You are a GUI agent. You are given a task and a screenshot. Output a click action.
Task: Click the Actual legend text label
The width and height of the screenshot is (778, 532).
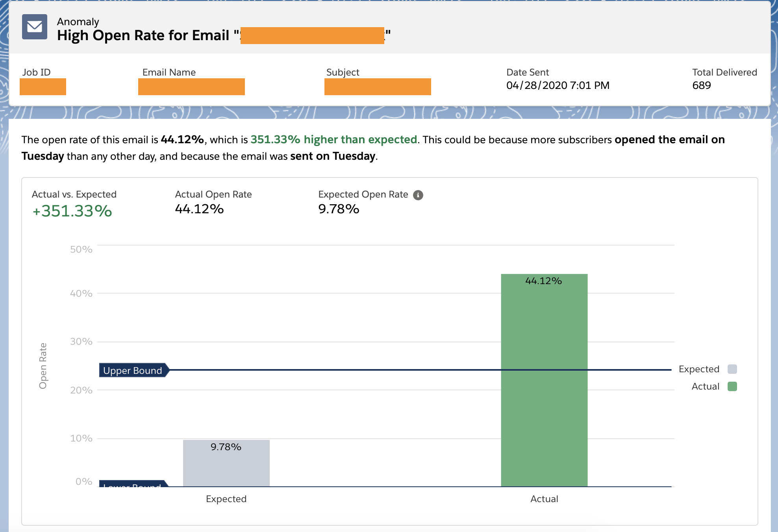pos(705,386)
